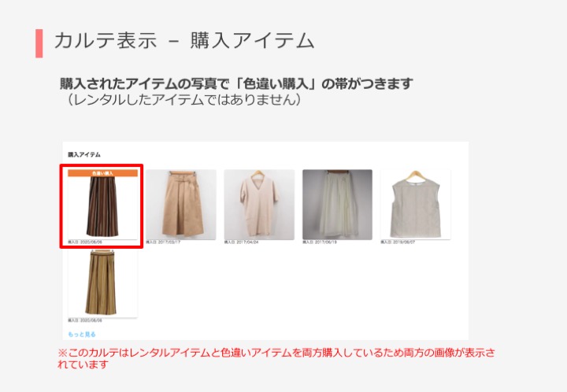The image size is (567, 392).
Task: Open the gray sleeveless top thumbnail
Action: (416, 205)
